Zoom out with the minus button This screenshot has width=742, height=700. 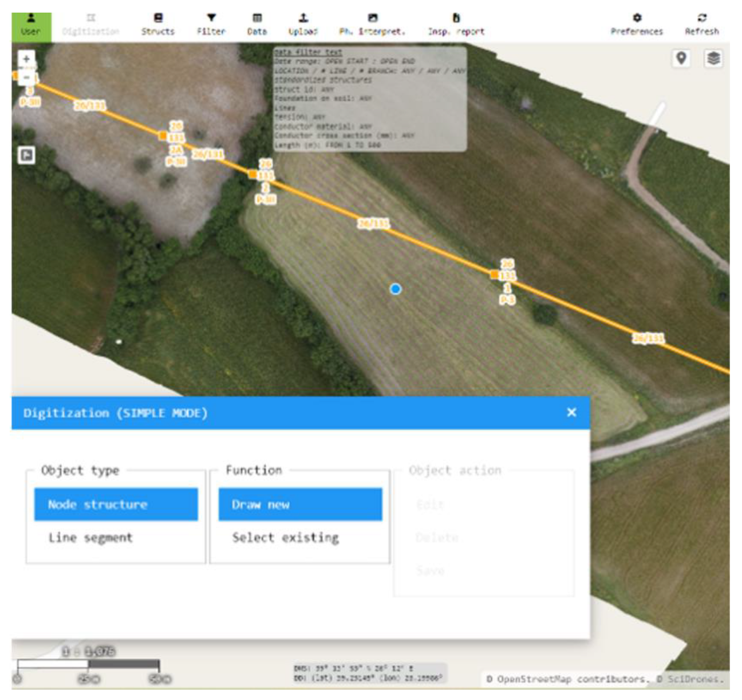[26, 77]
